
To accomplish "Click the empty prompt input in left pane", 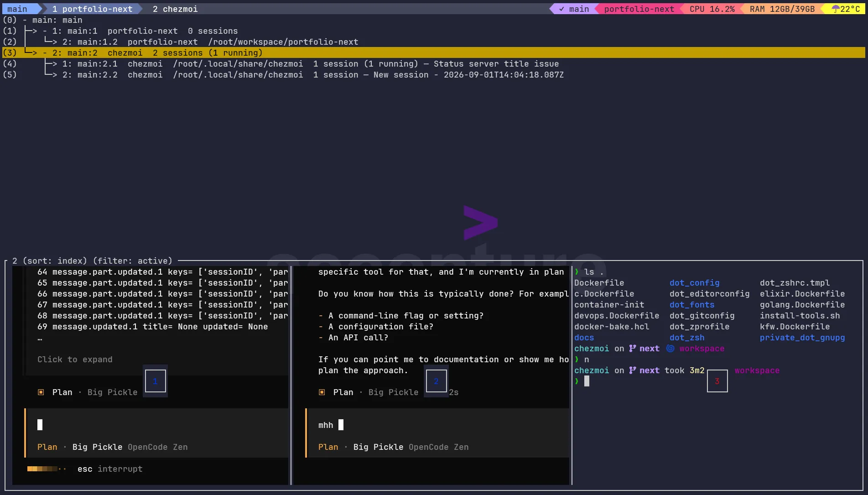I will [157, 425].
